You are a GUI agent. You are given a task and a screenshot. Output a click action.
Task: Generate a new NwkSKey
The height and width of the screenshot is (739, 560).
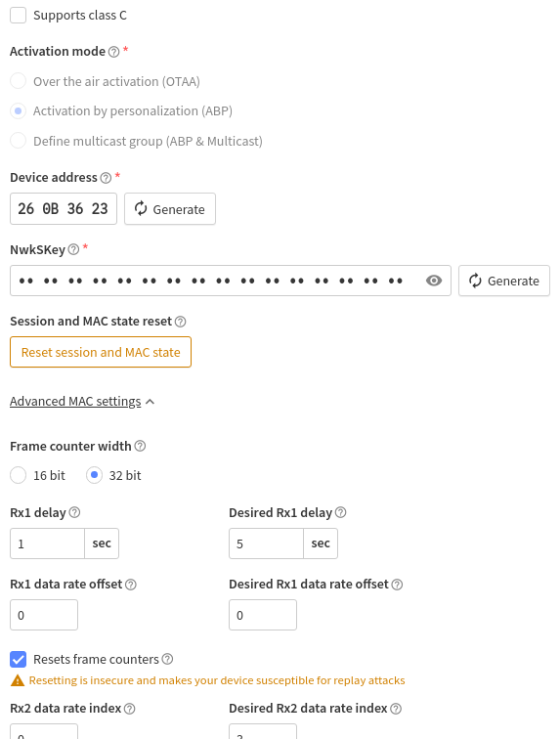[x=504, y=281]
